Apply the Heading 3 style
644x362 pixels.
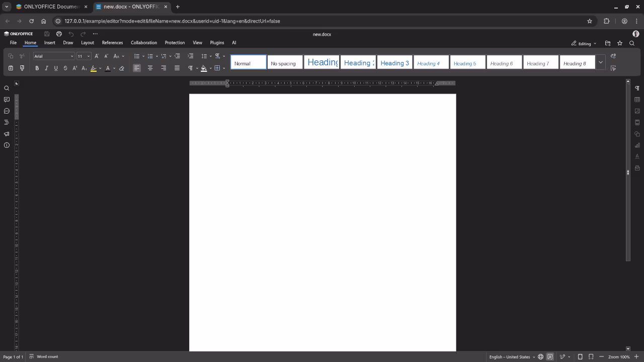coord(394,63)
